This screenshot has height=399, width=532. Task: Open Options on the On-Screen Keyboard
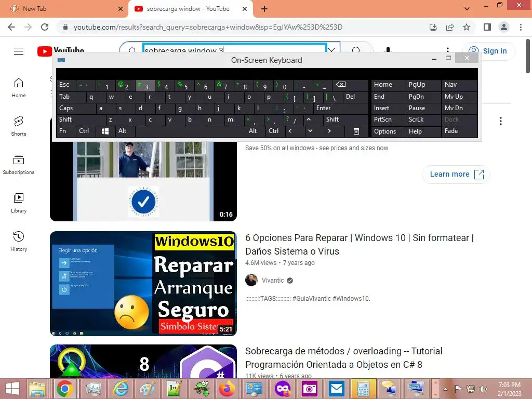tap(388, 131)
